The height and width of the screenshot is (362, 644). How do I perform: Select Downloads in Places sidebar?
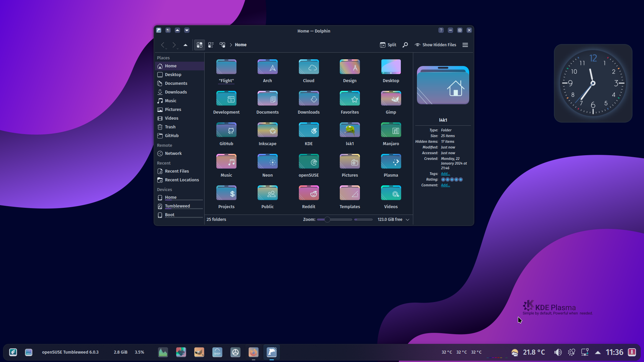click(x=179, y=92)
